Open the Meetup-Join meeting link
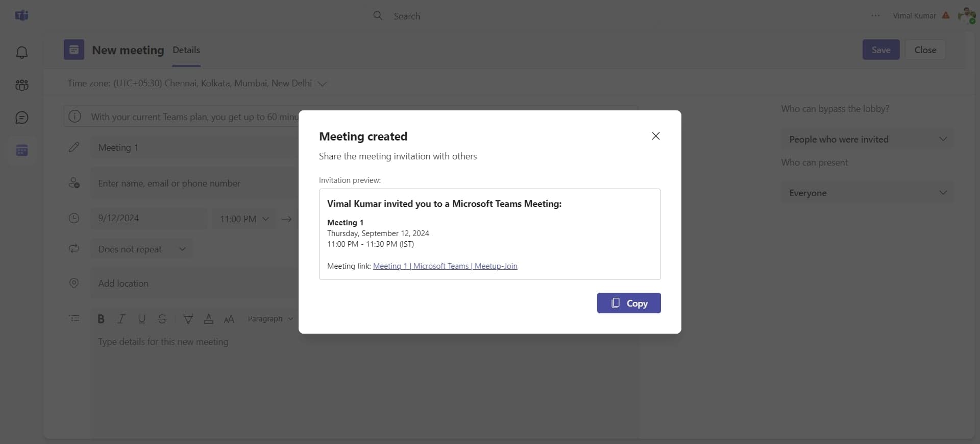Screen dimensions: 980x444 (445, 266)
